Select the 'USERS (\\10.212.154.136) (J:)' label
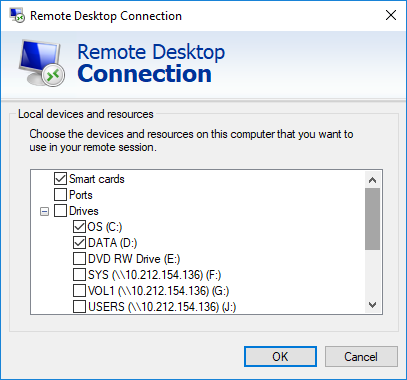The width and height of the screenshot is (407, 380). [x=162, y=307]
